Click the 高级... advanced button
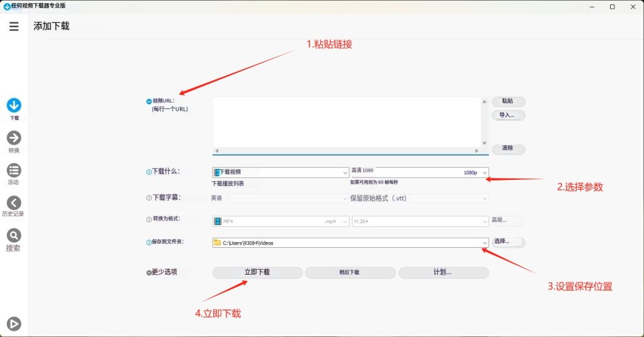The height and width of the screenshot is (337, 644). (x=508, y=221)
